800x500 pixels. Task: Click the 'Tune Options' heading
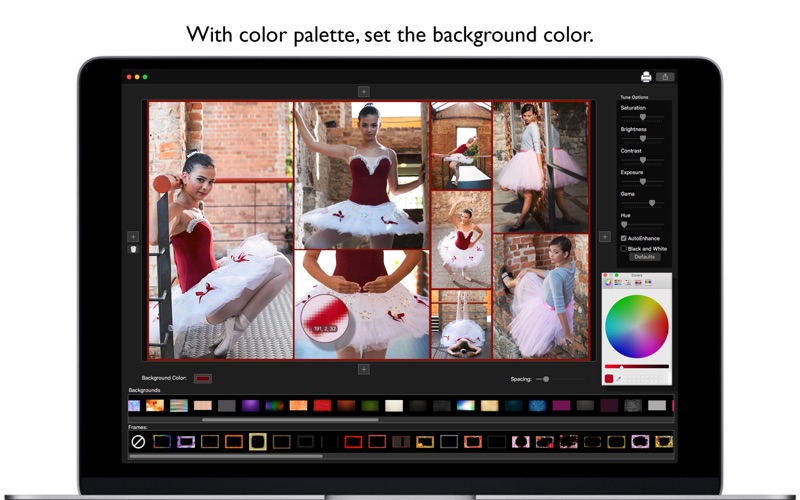[634, 97]
